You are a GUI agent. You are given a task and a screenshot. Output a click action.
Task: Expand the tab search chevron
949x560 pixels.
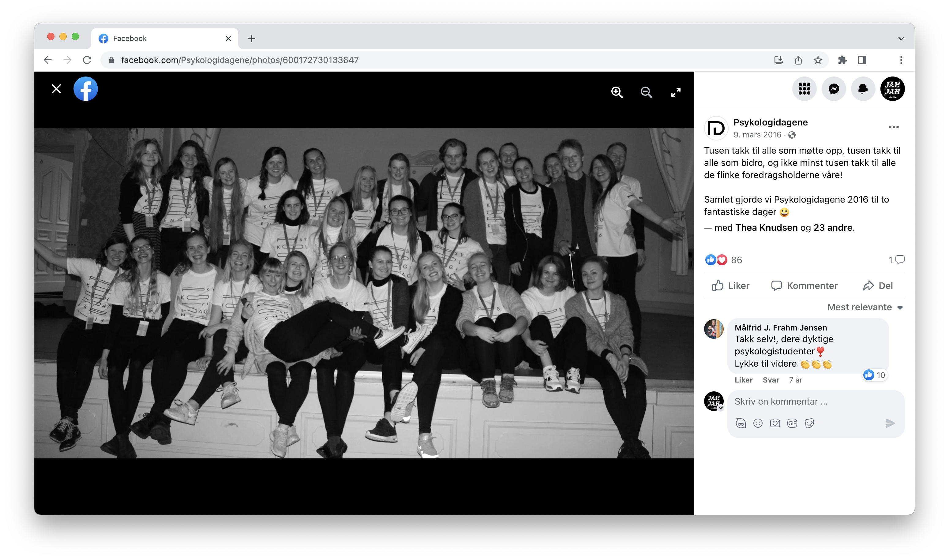click(901, 39)
